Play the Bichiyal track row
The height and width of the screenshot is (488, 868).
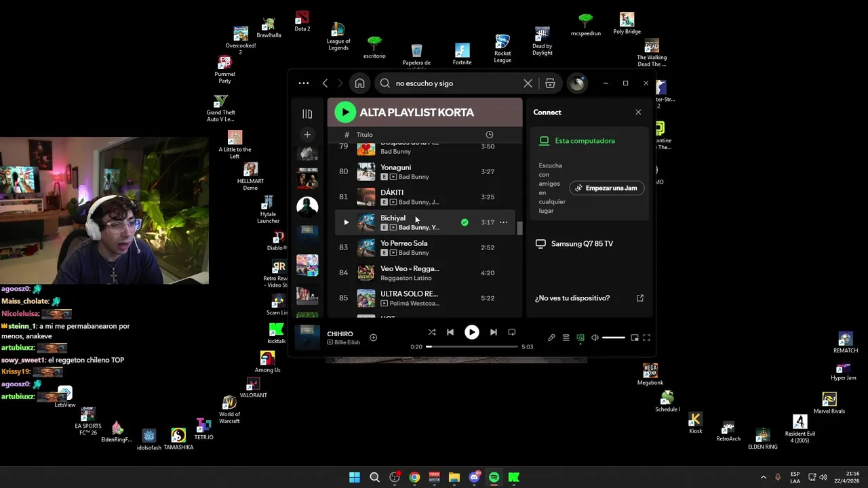click(x=347, y=222)
